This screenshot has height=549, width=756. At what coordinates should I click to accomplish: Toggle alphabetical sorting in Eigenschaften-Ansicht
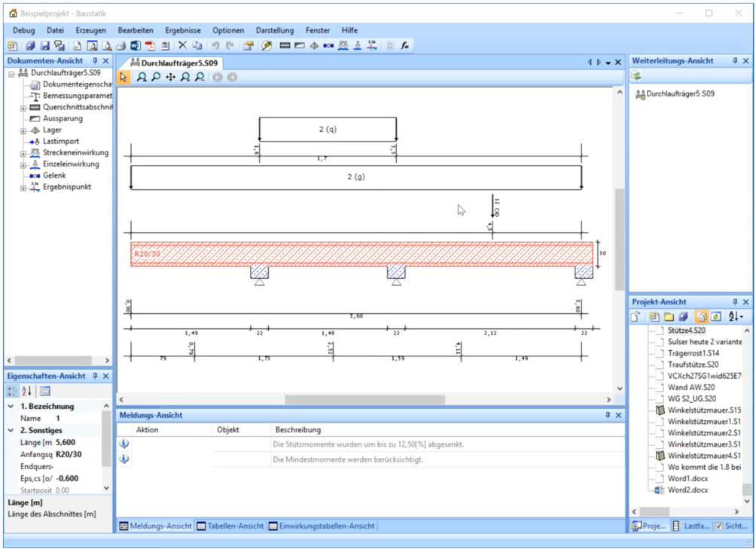27,391
